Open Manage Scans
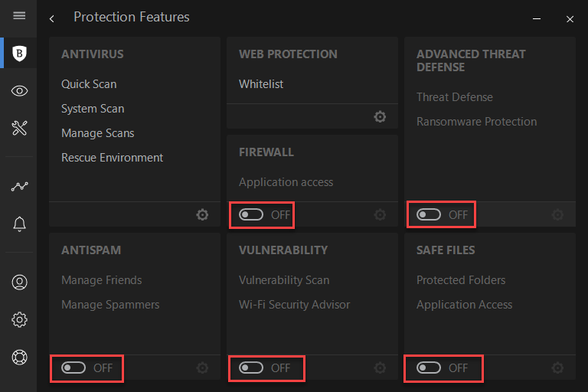Viewport: 588px width, 392px height. point(98,133)
